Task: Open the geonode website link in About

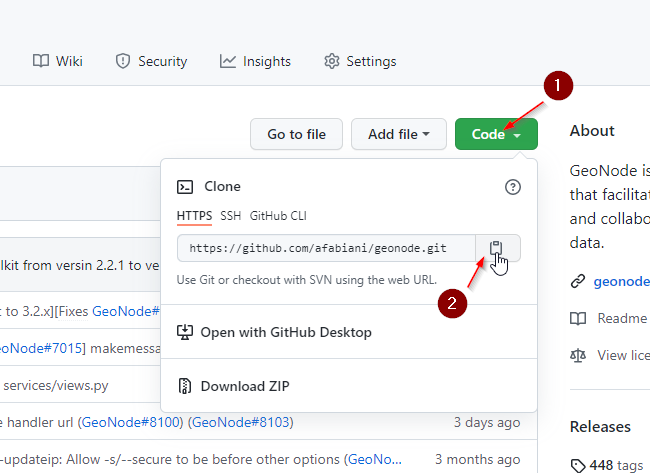Action: coord(621,281)
